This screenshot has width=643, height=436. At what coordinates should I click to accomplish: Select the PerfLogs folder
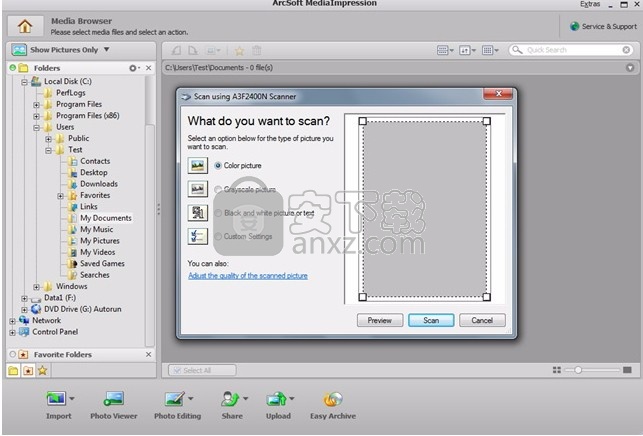click(x=71, y=93)
